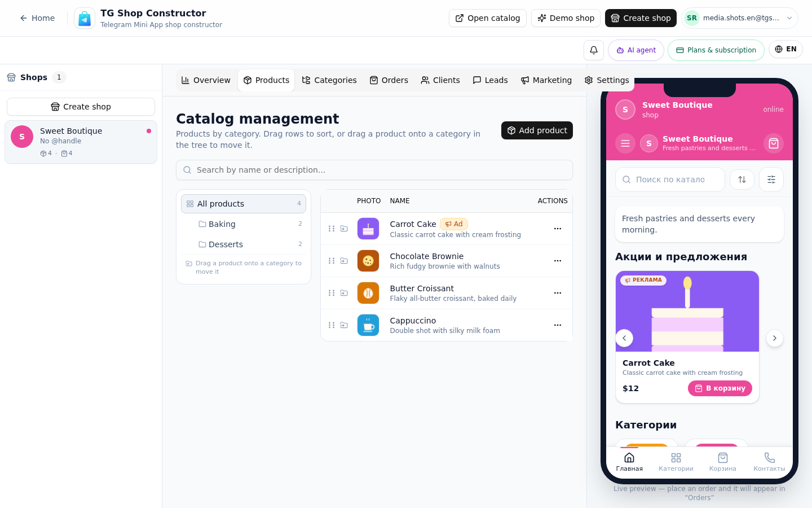The width and height of the screenshot is (812, 508).
Task: Click the drag handle for Carrot Cake
Action: pos(332,229)
